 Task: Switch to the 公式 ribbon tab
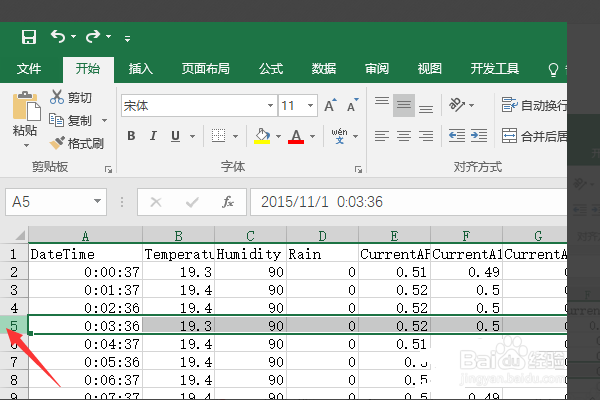[x=271, y=69]
